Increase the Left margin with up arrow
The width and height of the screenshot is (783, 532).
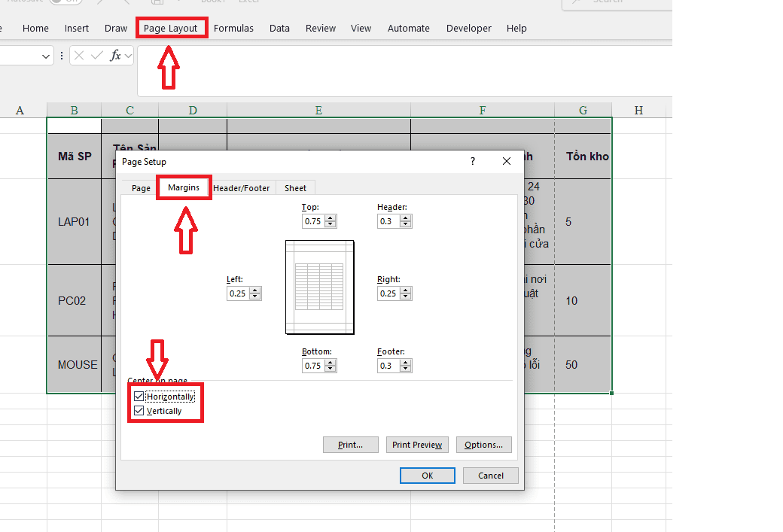[x=255, y=290]
